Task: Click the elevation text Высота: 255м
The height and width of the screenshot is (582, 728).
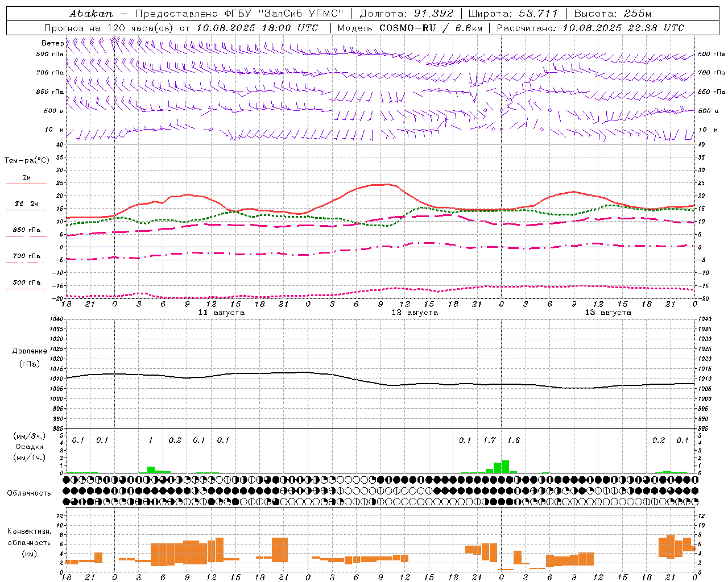Action: pyautogui.click(x=613, y=14)
